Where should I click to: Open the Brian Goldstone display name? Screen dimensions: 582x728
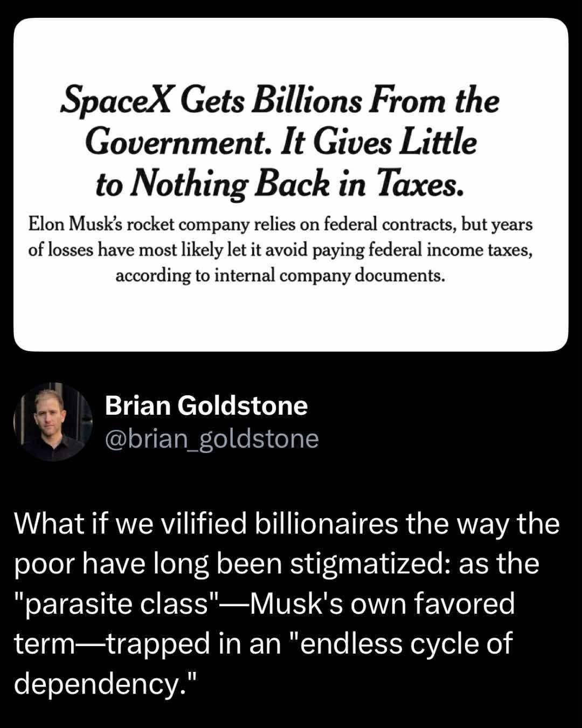point(206,406)
